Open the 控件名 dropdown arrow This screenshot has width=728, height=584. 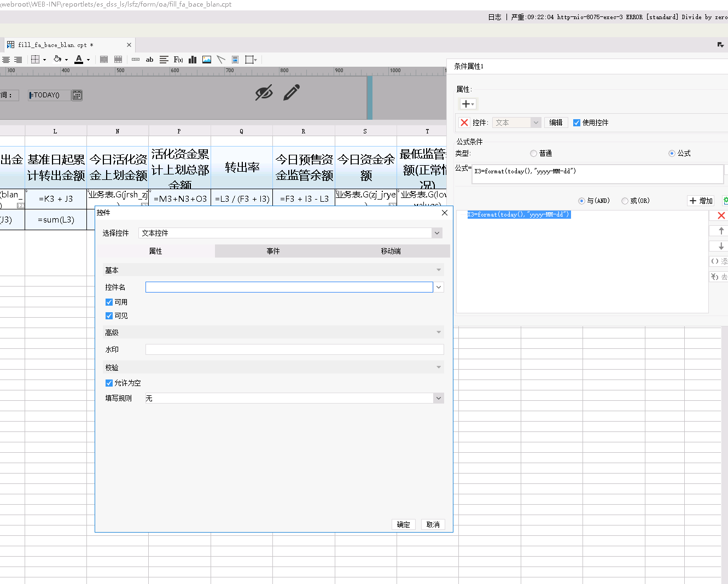[439, 287]
